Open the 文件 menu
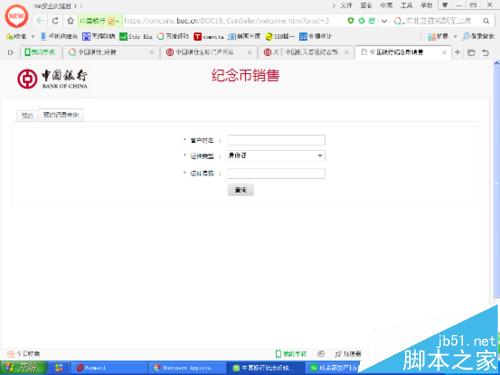Screen dimensions: 500x375 pyautogui.click(x=346, y=5)
